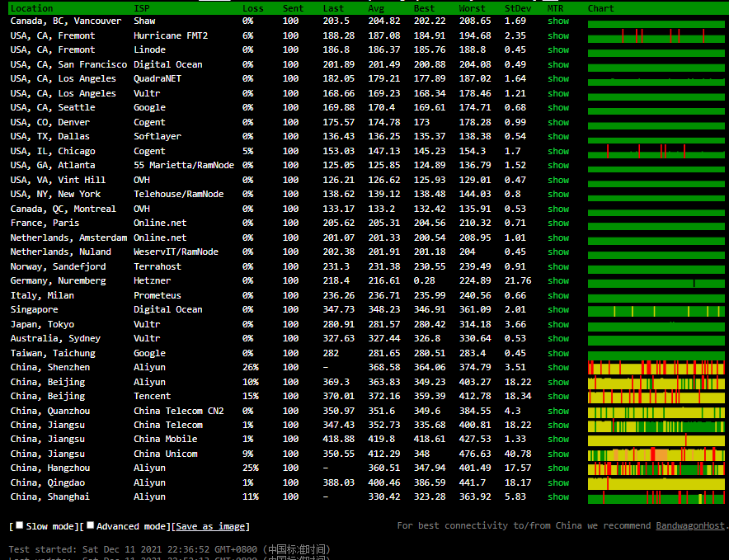Show MTR for Chicago Cogent row
The width and height of the screenshot is (729, 560).
click(x=558, y=151)
